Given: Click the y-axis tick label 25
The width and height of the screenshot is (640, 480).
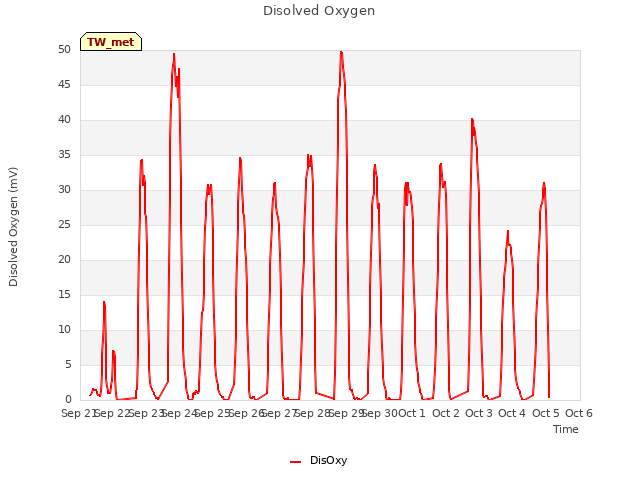Looking at the screenshot, I should [x=64, y=224].
